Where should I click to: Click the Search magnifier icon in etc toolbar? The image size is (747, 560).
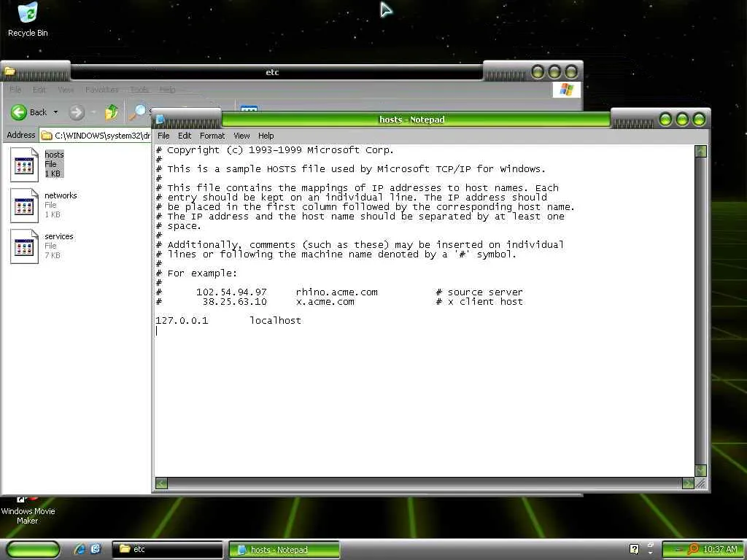pos(138,112)
